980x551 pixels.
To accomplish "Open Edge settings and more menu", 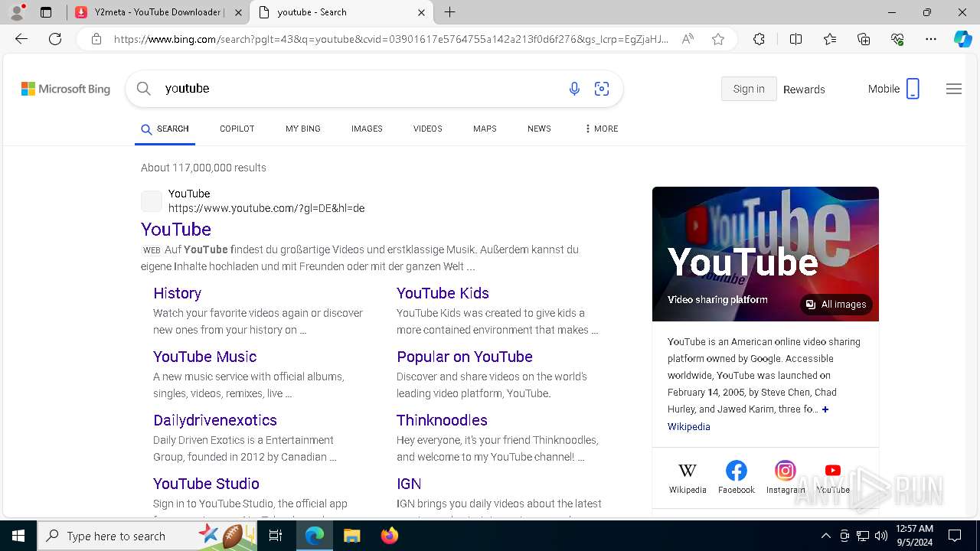I will pos(931,39).
